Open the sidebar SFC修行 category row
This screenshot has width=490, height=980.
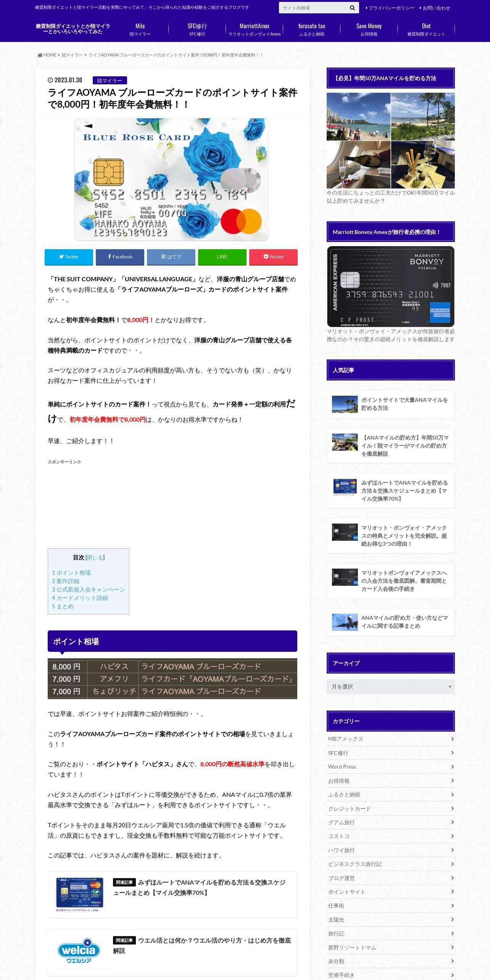pyautogui.click(x=390, y=753)
